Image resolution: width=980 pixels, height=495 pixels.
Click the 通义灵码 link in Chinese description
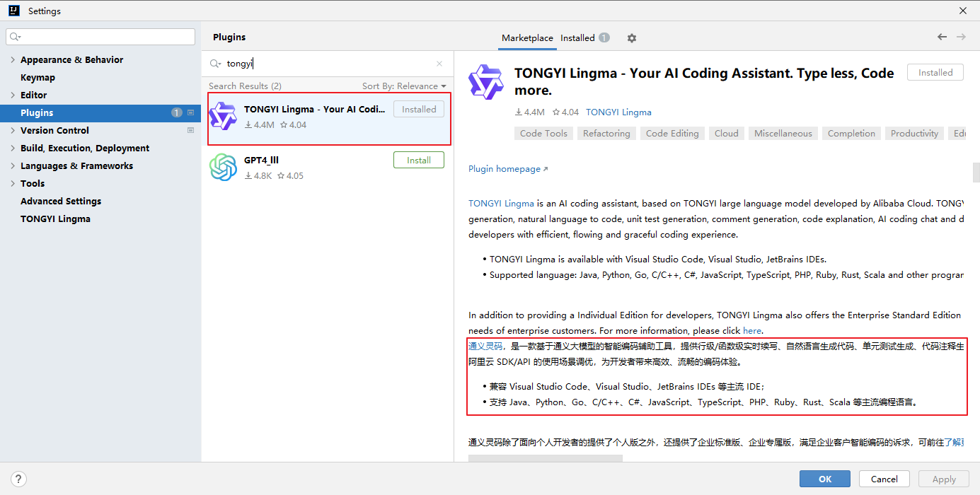point(485,346)
